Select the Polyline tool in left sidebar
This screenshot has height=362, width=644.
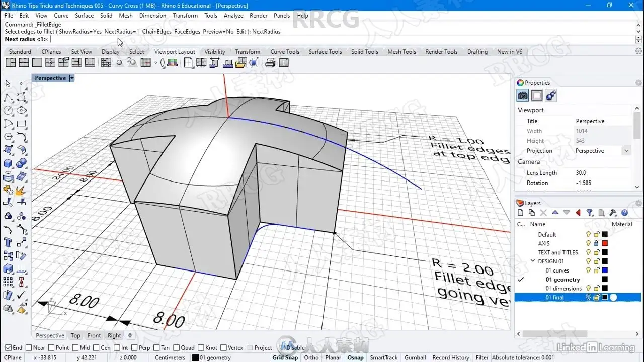tap(8, 97)
